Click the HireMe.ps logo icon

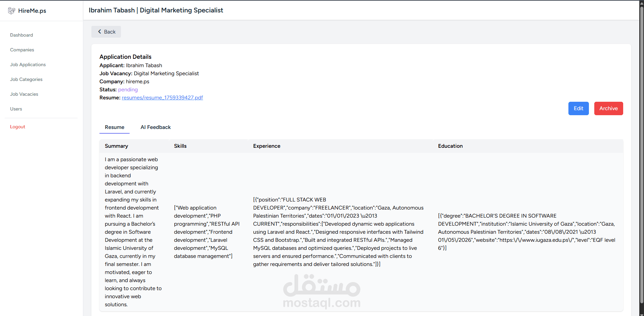point(11,11)
